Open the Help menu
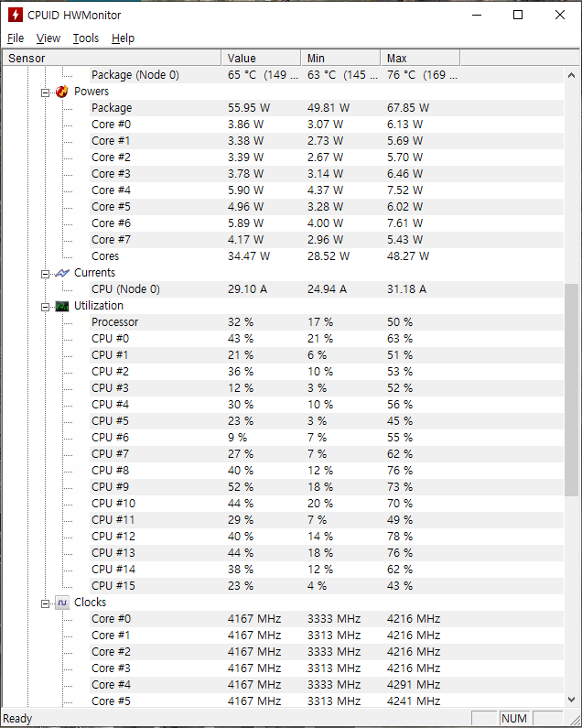 tap(123, 38)
